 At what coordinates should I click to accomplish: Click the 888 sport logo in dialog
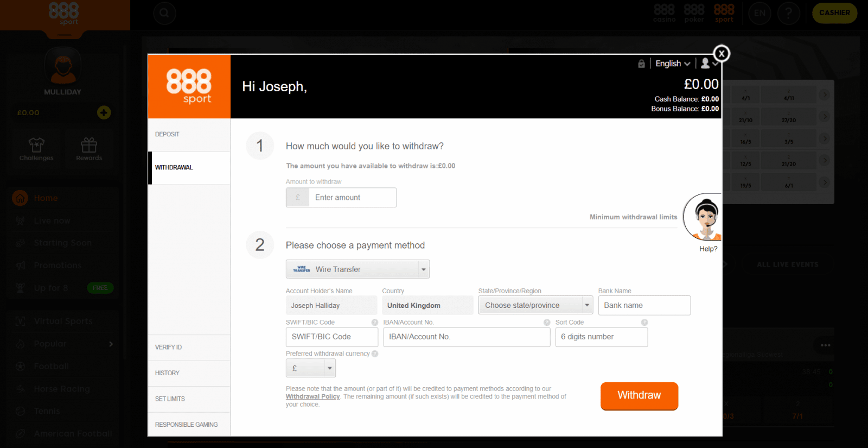(189, 86)
